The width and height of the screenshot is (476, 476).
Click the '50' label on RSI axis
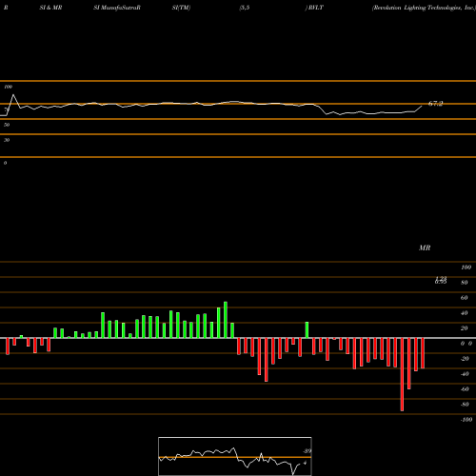pos(7,125)
